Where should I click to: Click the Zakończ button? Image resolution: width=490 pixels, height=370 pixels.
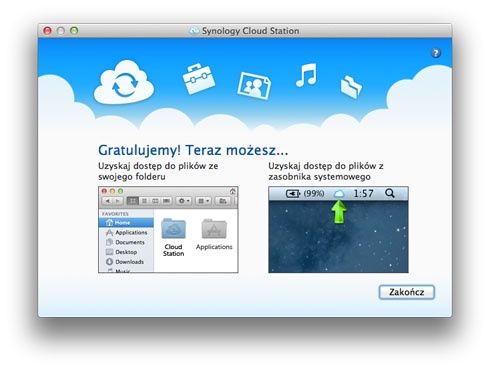pos(406,292)
